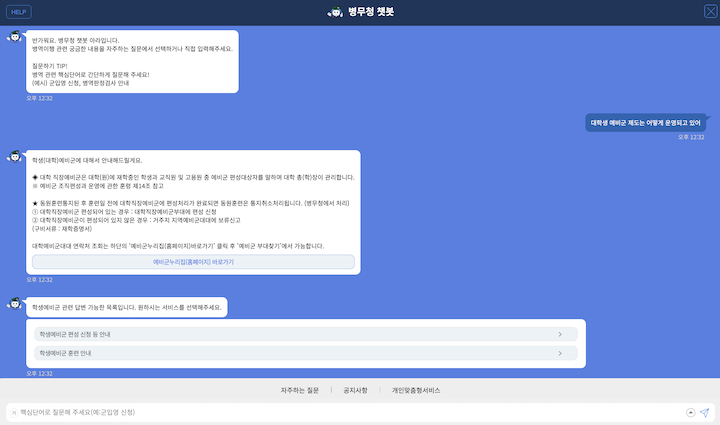This screenshot has height=425, width=720.
Task: Click the send paper-plane icon
Action: point(704,413)
